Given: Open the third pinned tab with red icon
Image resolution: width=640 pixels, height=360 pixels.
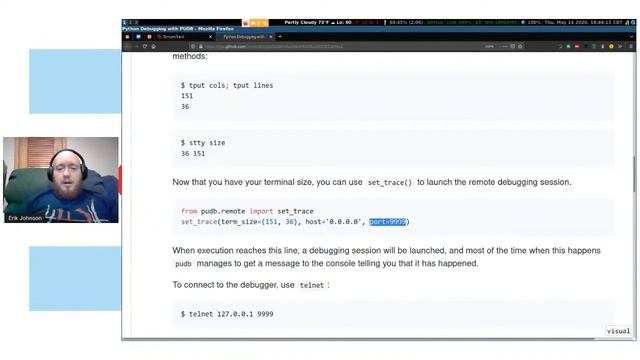Looking at the screenshot, I should [x=149, y=37].
